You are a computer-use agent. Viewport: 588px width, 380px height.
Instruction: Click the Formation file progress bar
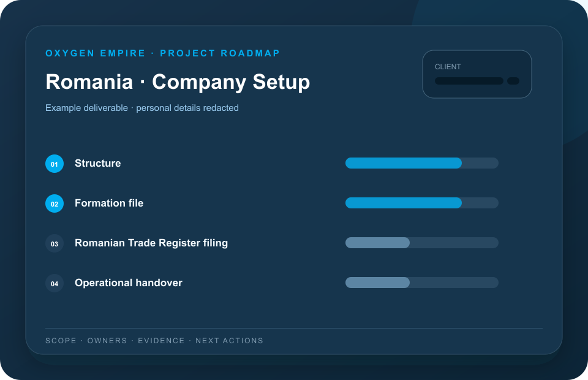point(422,203)
